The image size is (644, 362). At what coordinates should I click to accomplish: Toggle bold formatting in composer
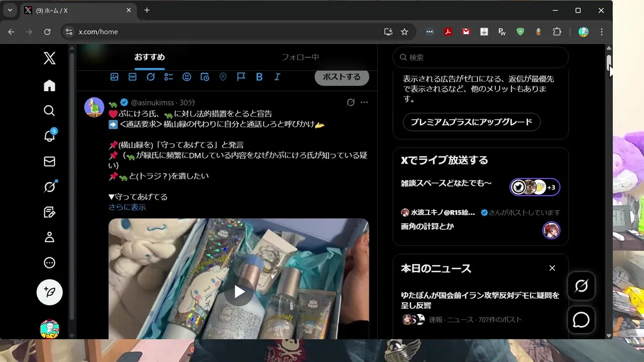pyautogui.click(x=259, y=77)
